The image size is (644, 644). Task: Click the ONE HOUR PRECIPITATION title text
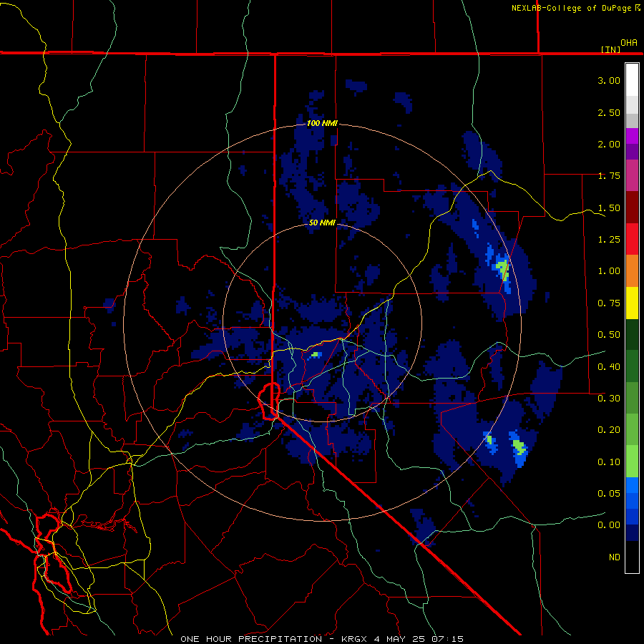click(251, 639)
